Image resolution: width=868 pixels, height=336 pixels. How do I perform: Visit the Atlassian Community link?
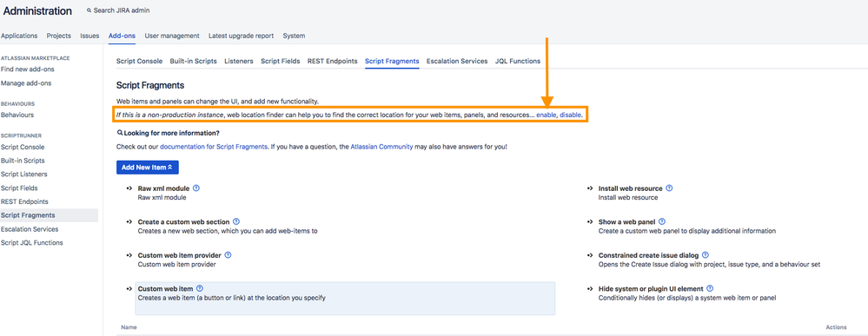382,148
